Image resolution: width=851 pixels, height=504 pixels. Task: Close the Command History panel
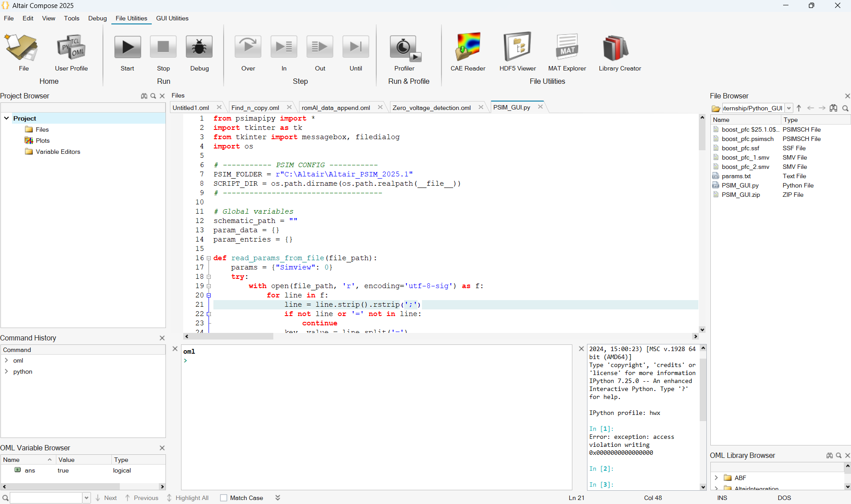tap(162, 338)
